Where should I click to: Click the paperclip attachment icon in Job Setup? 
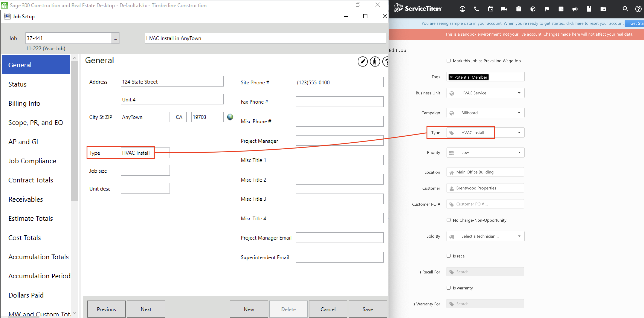[x=375, y=61]
